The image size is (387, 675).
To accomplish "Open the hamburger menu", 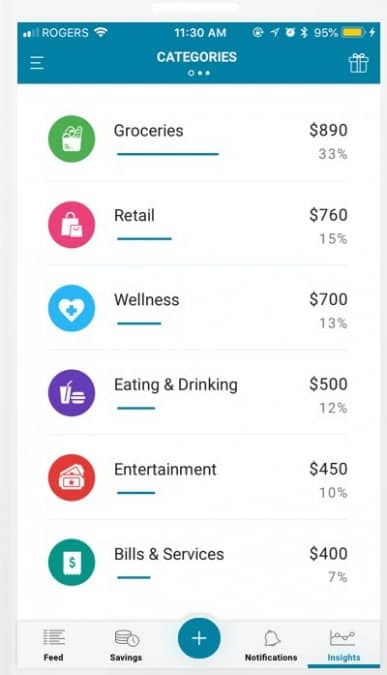I will [x=37, y=63].
